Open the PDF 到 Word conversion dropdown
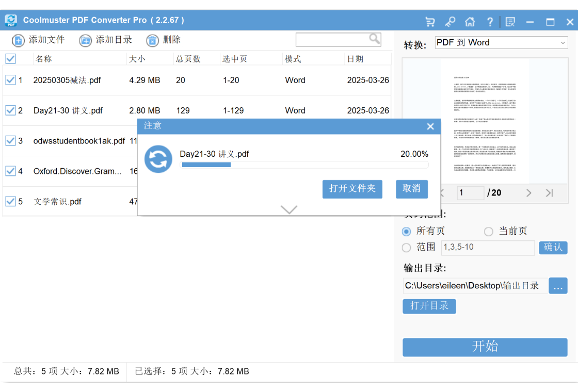Screen dimensions: 578x392 (501, 43)
